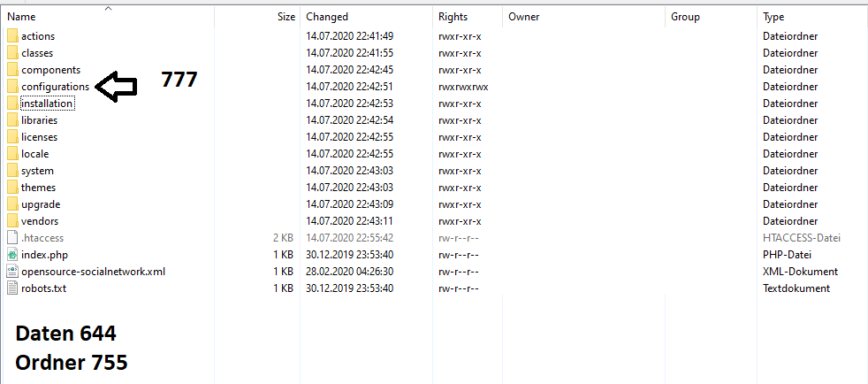The width and height of the screenshot is (868, 384).
Task: Click the upgrade folder name
Action: coord(41,204)
